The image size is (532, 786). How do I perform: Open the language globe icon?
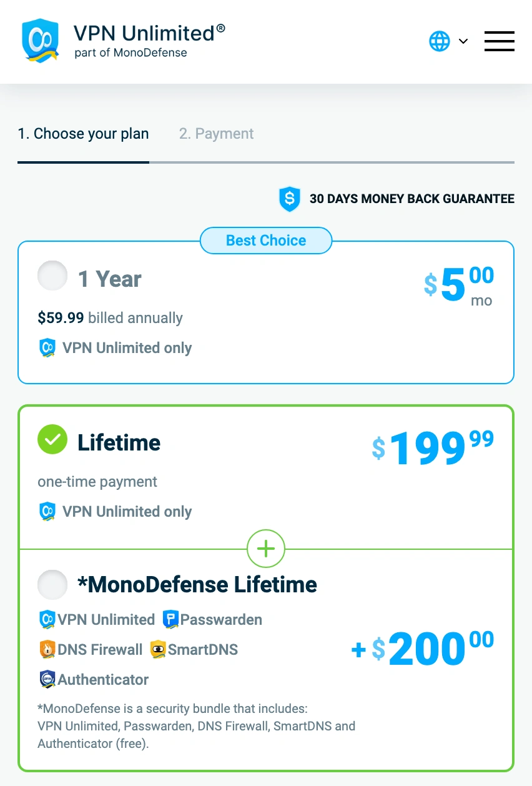440,41
